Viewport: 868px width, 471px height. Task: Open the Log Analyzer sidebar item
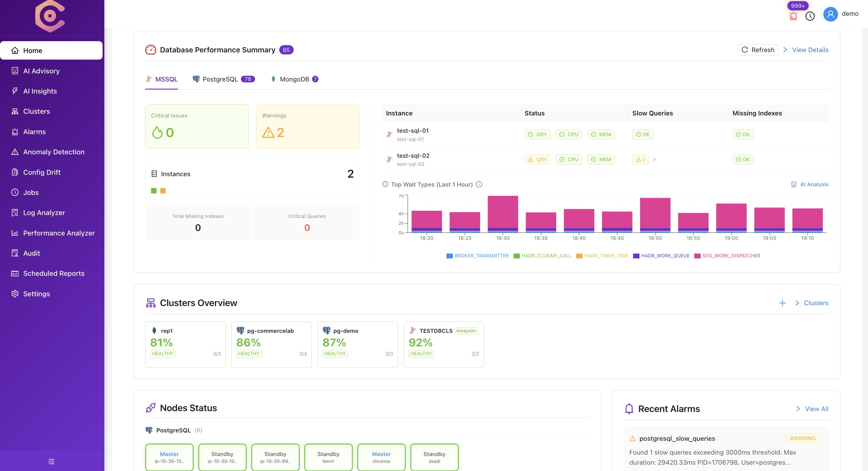pos(44,212)
